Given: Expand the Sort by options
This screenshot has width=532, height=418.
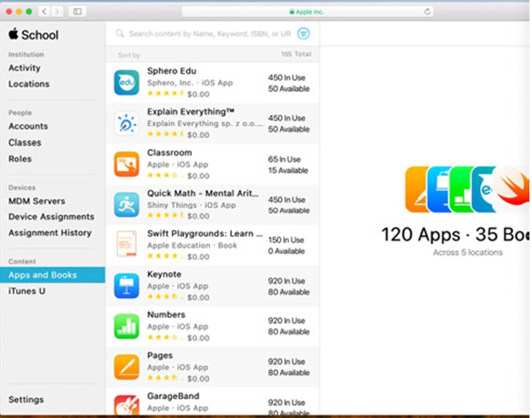Looking at the screenshot, I should tap(129, 55).
